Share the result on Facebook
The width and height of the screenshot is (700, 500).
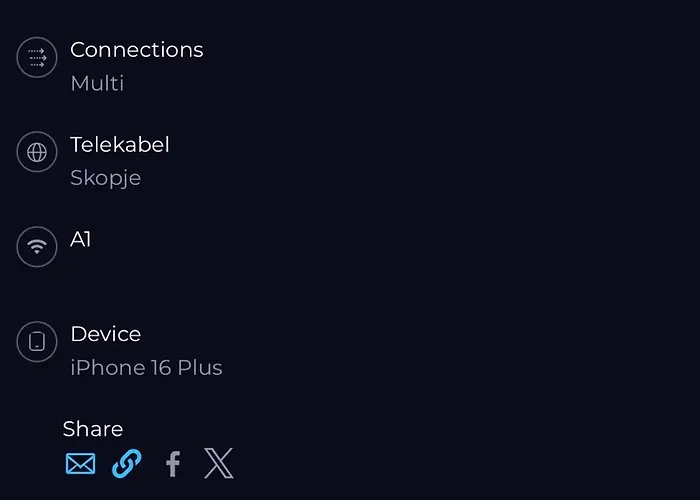point(173,464)
